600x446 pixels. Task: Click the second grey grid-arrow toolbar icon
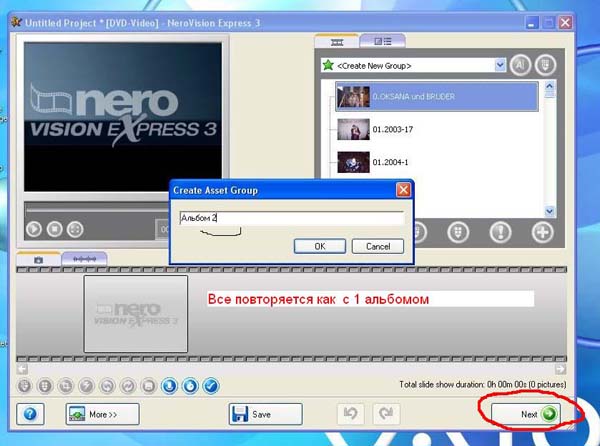point(45,386)
